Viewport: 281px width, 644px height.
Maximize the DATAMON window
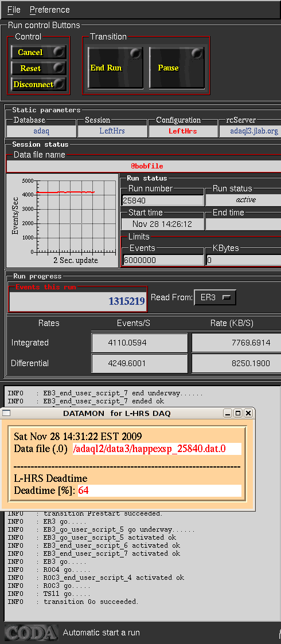tap(237, 413)
